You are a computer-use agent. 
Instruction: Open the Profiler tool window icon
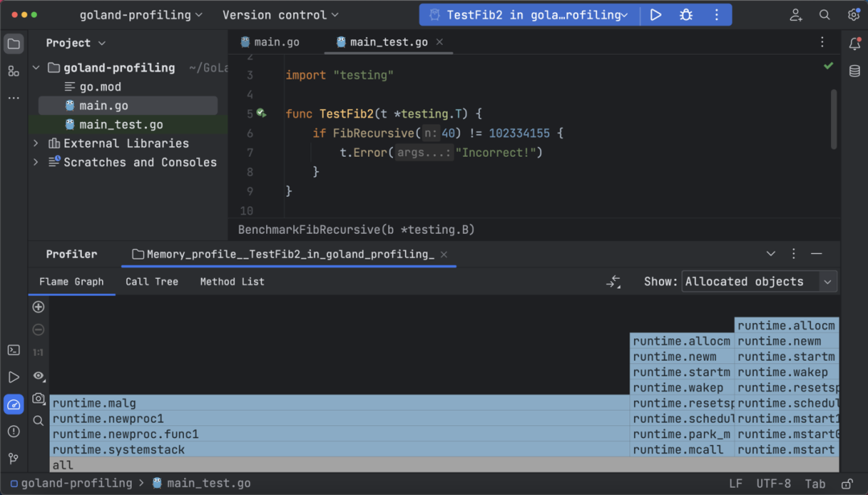pyautogui.click(x=14, y=404)
